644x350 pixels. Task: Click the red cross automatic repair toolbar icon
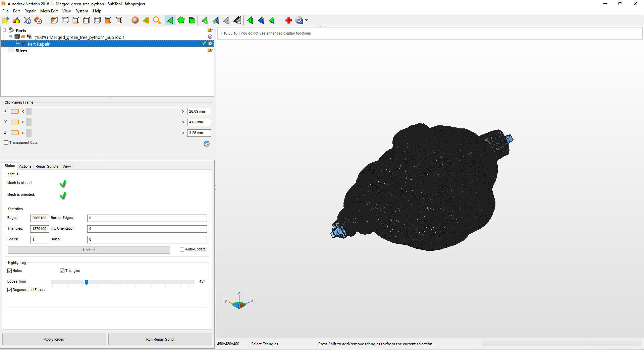pyautogui.click(x=288, y=20)
